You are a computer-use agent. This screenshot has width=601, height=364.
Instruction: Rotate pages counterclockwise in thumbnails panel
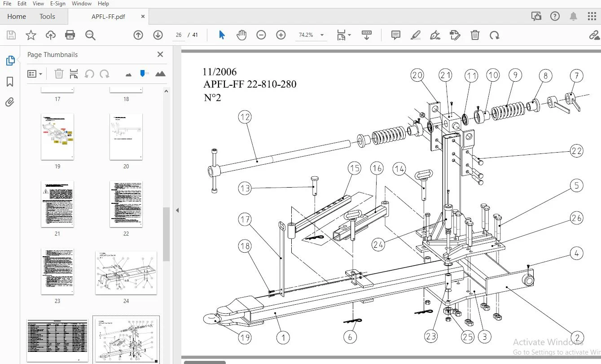[x=89, y=74]
